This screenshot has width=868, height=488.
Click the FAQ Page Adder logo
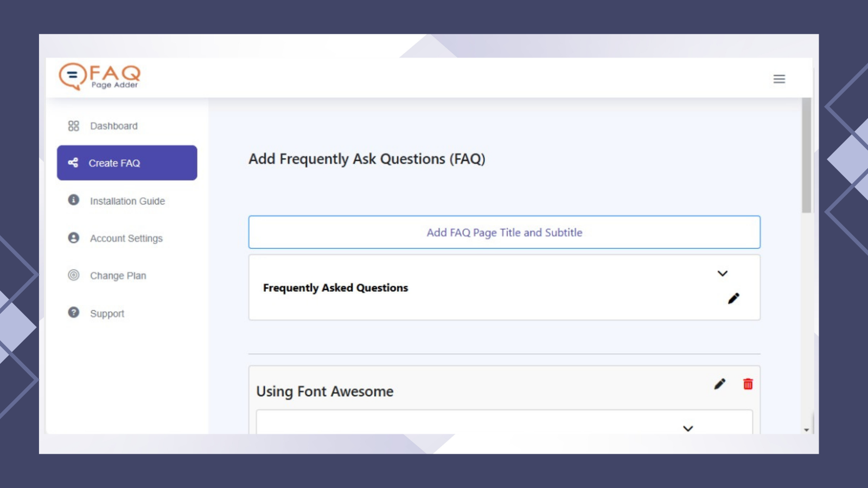point(100,77)
